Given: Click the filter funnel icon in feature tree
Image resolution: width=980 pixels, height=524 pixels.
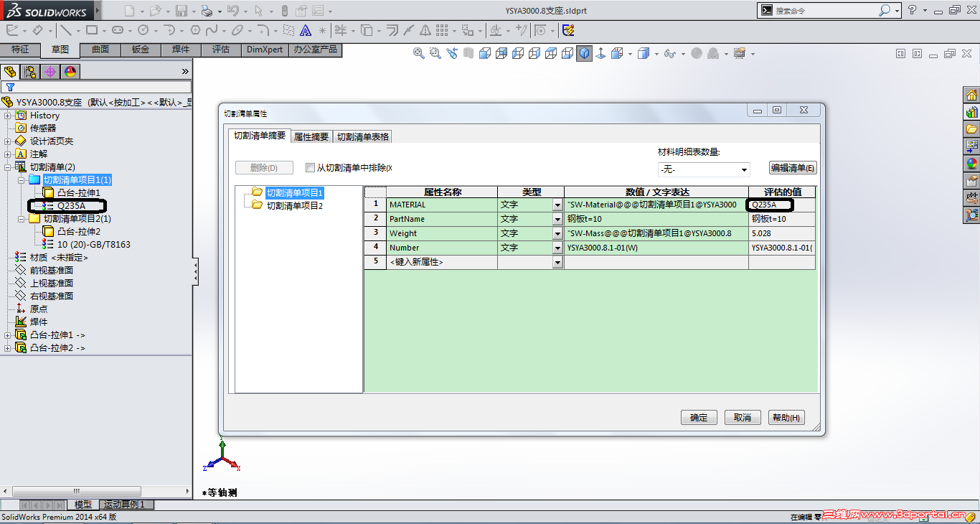Looking at the screenshot, I should [10, 87].
